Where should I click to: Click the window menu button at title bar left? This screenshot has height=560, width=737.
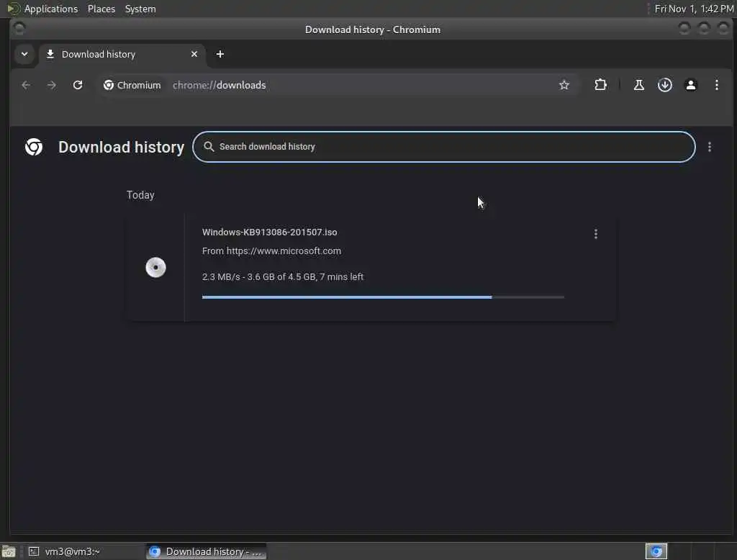(x=19, y=30)
